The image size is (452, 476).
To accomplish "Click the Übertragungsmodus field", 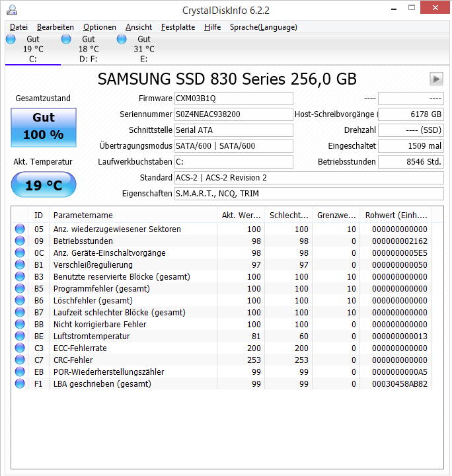I will 234,145.
